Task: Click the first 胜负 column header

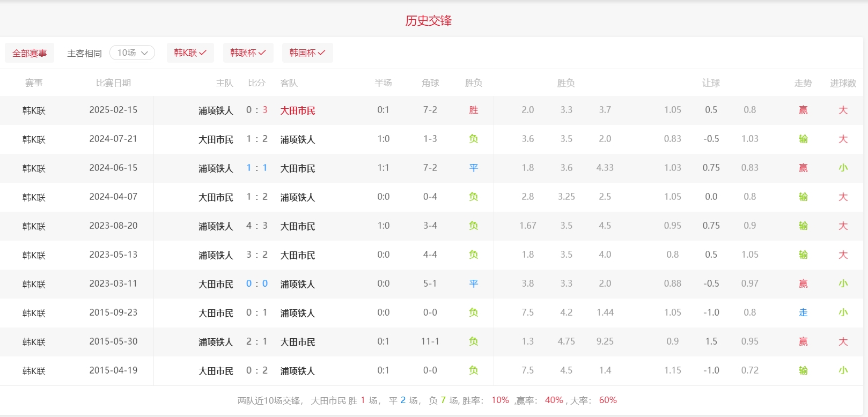Action: tap(473, 83)
